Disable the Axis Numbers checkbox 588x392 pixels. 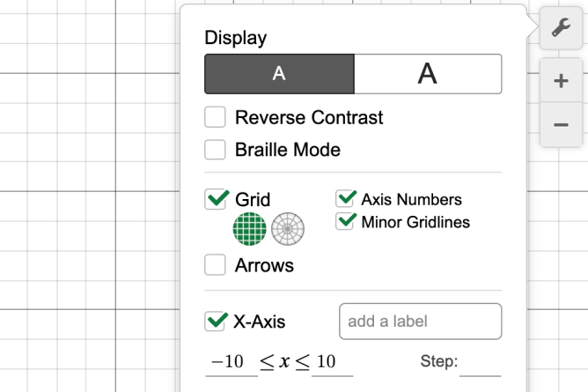[x=346, y=199]
